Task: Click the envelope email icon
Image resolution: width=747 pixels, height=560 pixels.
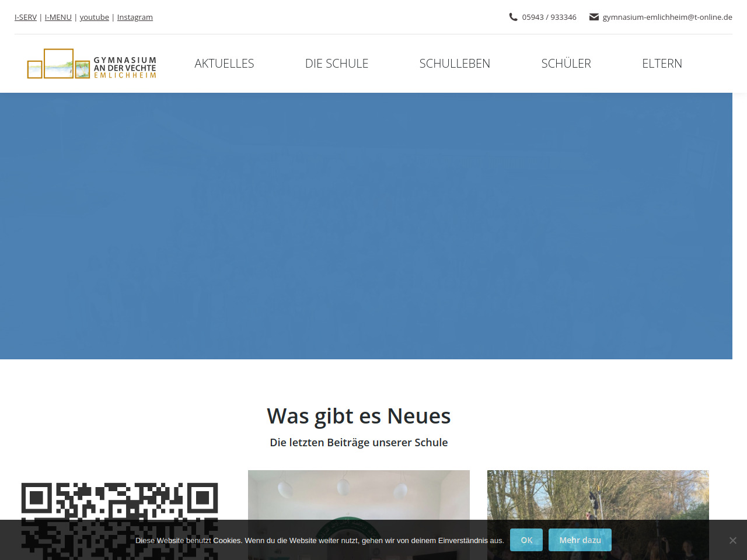Action: (x=594, y=17)
